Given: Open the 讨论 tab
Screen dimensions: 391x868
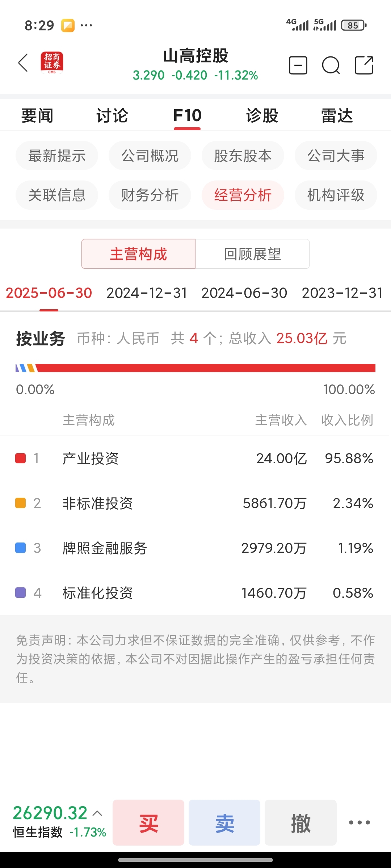Looking at the screenshot, I should 112,116.
